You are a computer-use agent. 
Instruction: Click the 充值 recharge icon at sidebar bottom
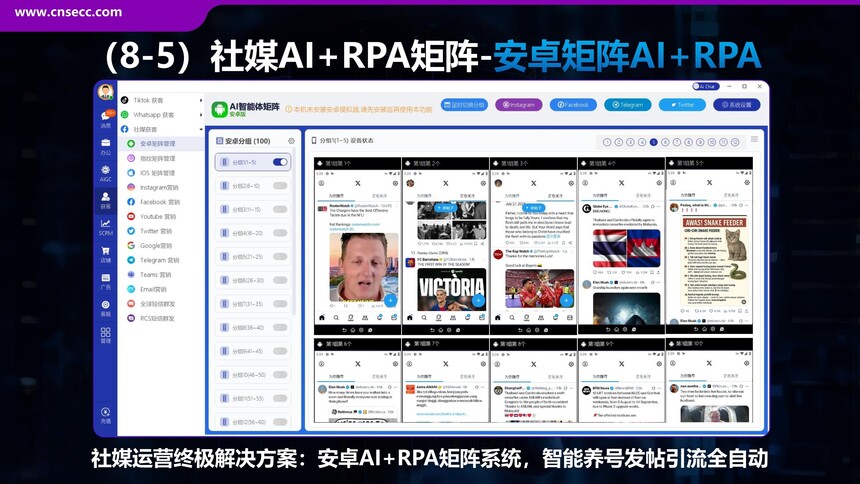pos(105,415)
